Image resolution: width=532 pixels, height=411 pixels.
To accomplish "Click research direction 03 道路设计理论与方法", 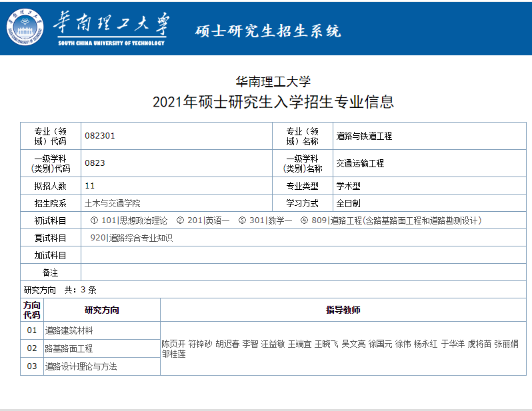I will 81,366.
